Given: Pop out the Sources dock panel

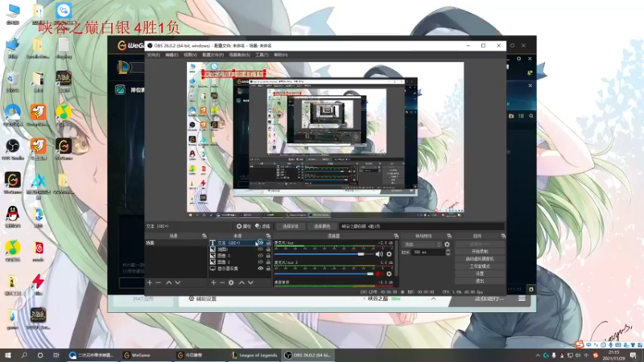Looking at the screenshot, I should tap(268, 236).
